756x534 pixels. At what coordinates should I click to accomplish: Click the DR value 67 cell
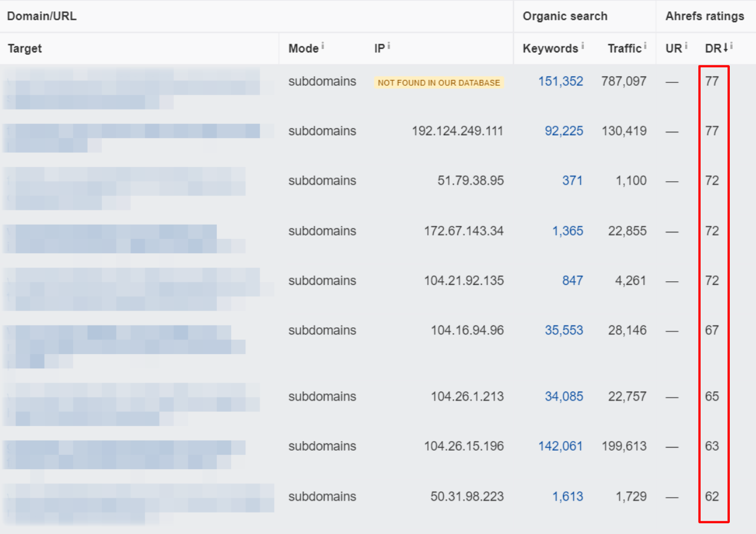coord(712,330)
